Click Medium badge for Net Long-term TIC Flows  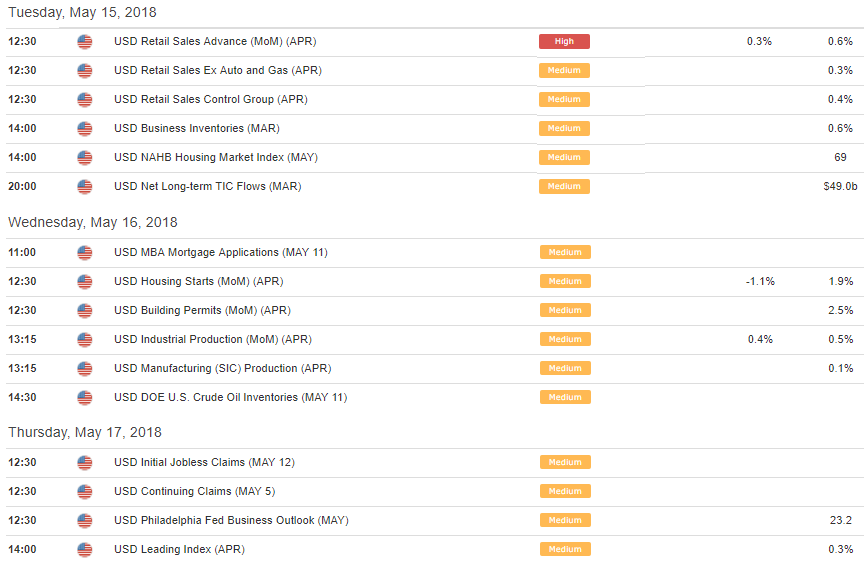tap(564, 187)
